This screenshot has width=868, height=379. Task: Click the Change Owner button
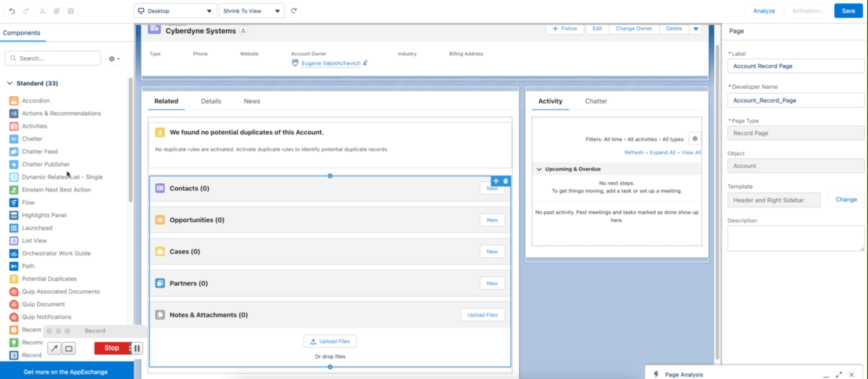634,28
